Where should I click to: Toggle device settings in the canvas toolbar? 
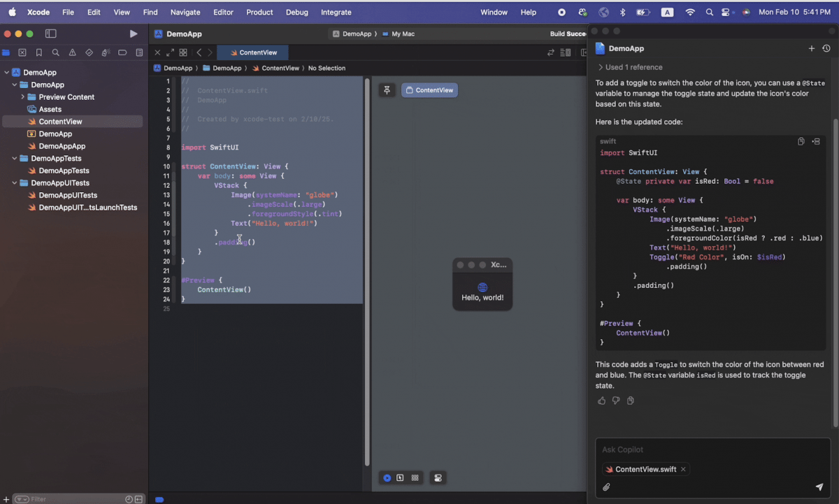(x=438, y=477)
